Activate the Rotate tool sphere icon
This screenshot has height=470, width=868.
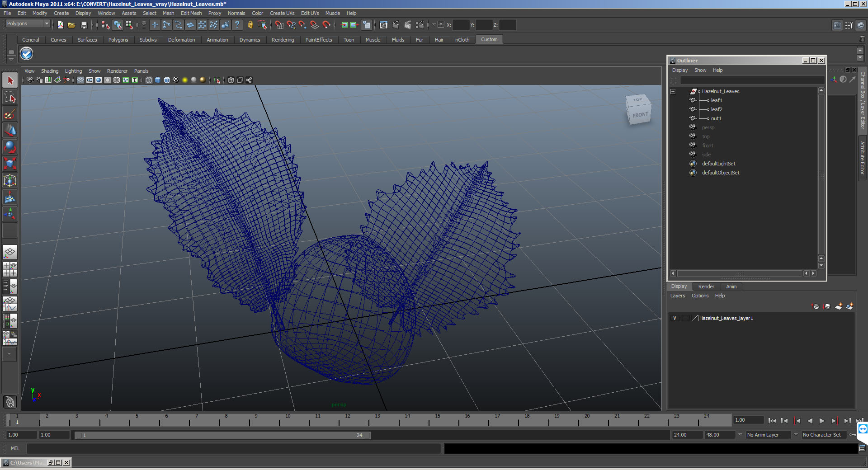coord(10,147)
